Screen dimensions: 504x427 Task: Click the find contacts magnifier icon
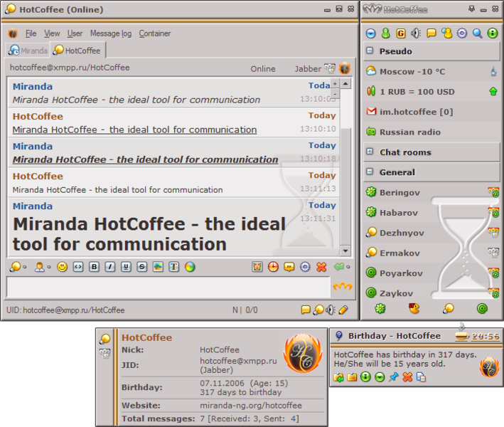click(x=477, y=33)
